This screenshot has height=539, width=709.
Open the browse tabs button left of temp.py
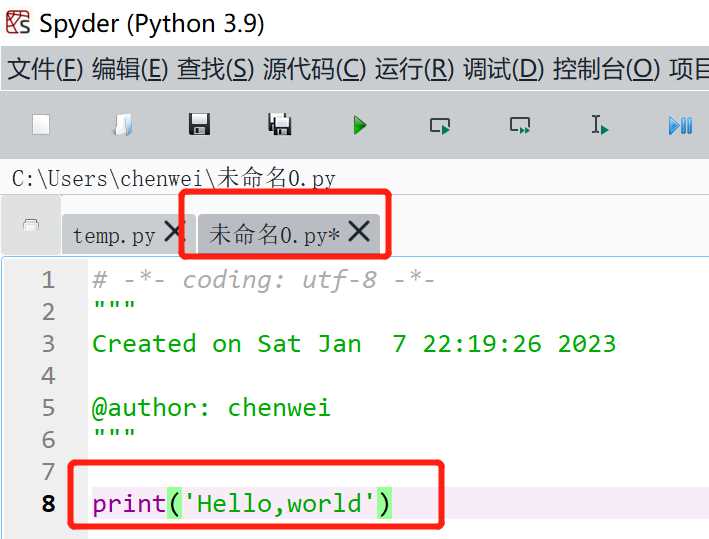(31, 224)
